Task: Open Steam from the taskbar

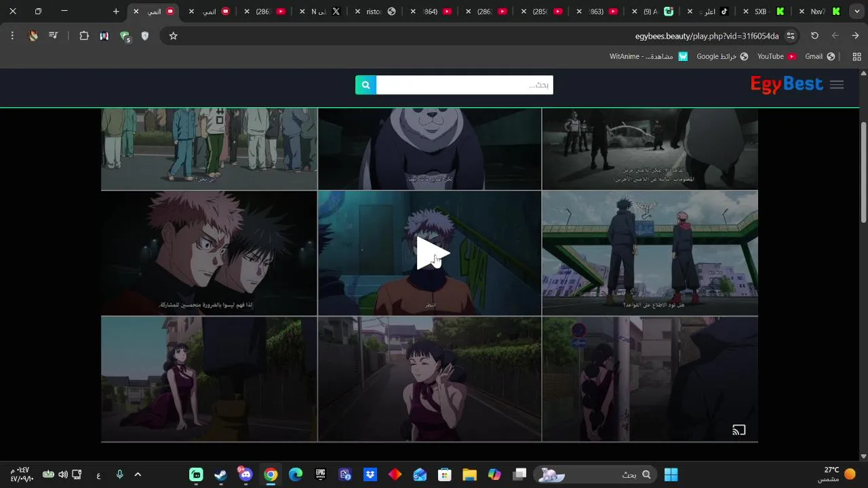Action: tap(221, 474)
